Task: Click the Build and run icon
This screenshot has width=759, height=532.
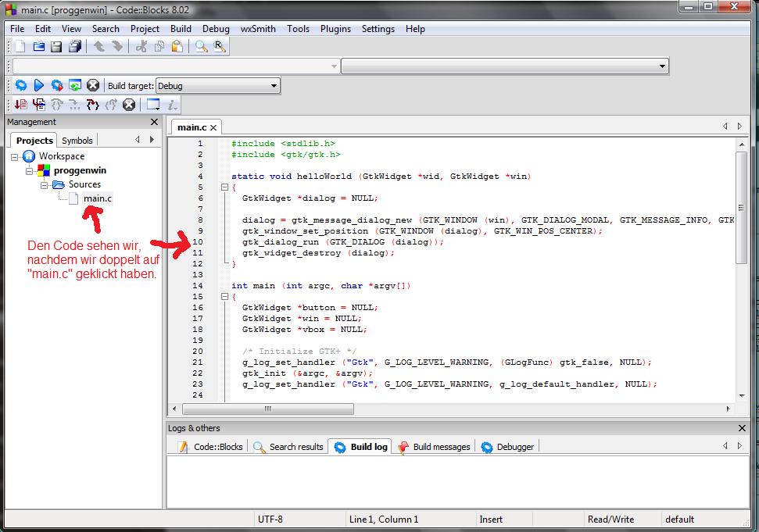Action: tap(56, 86)
